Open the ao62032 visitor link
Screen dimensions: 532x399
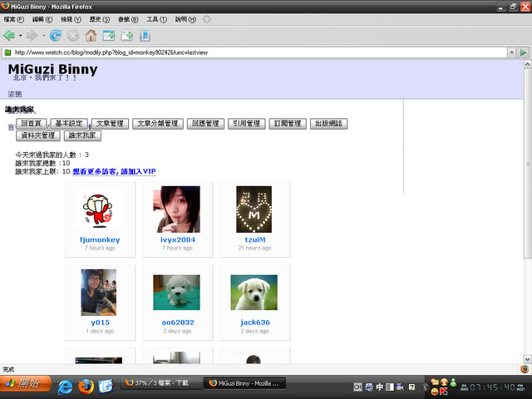178,323
